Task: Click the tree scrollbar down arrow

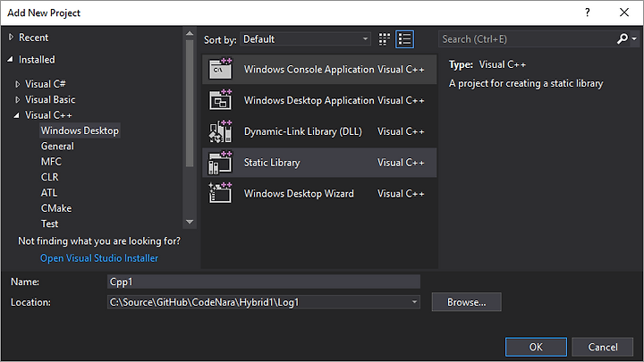Action: coord(190,222)
